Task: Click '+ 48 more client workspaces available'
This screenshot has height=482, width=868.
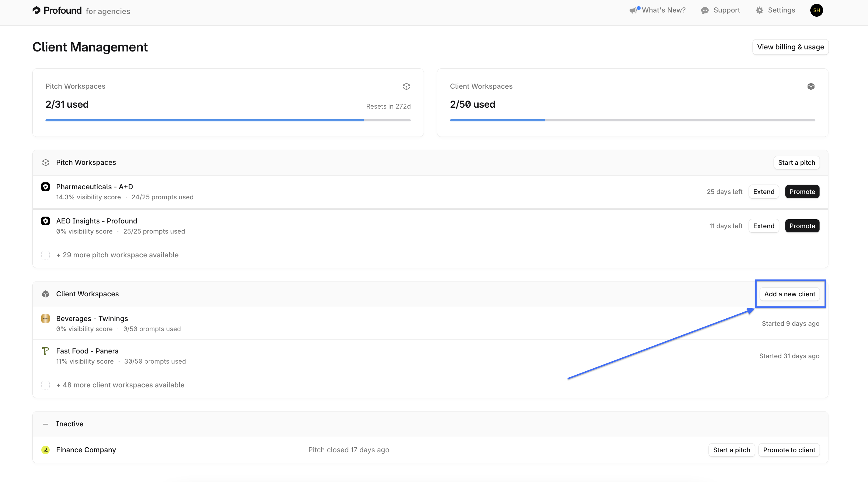Action: (x=120, y=385)
